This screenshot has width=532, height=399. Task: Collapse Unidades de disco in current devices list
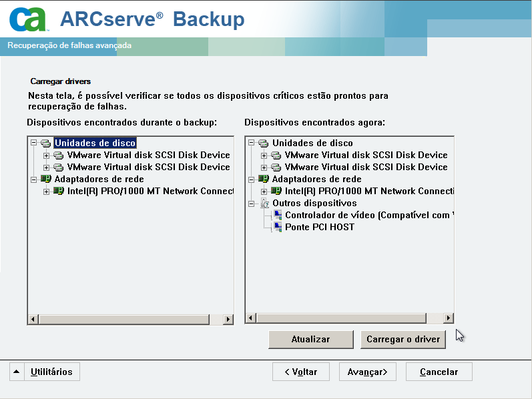tap(251, 143)
